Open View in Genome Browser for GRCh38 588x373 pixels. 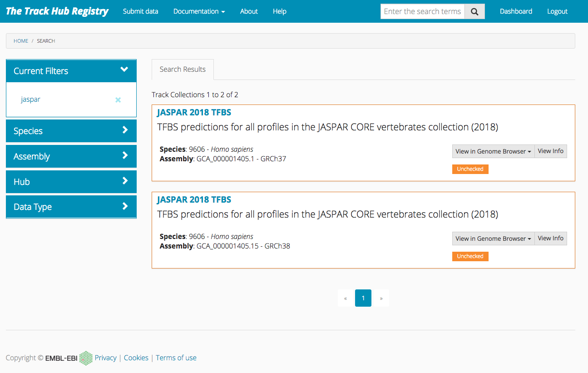493,239
